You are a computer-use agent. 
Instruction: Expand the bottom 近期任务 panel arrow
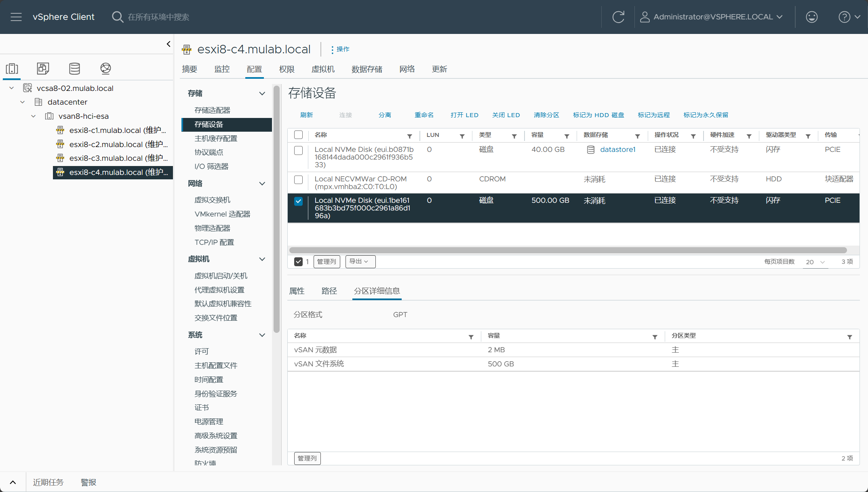13,482
